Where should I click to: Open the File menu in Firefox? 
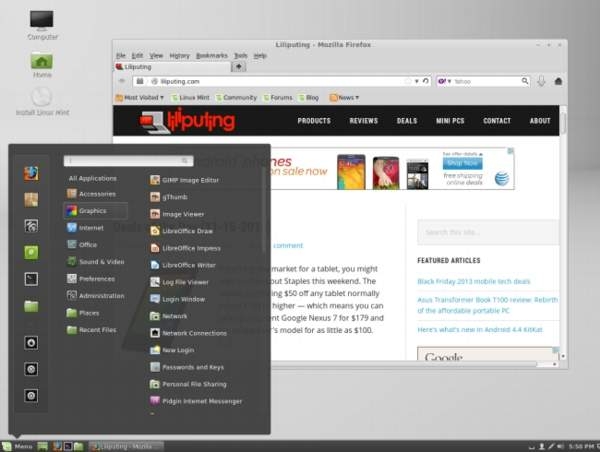coord(121,55)
